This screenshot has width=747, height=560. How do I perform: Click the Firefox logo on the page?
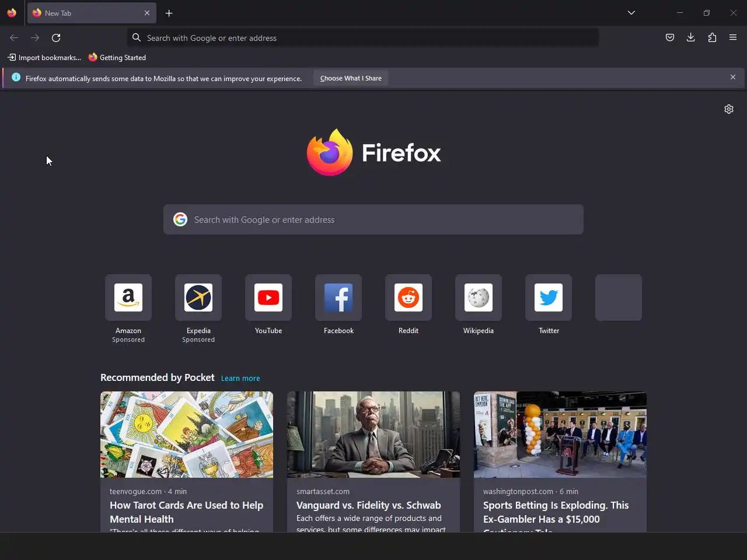coord(373,152)
